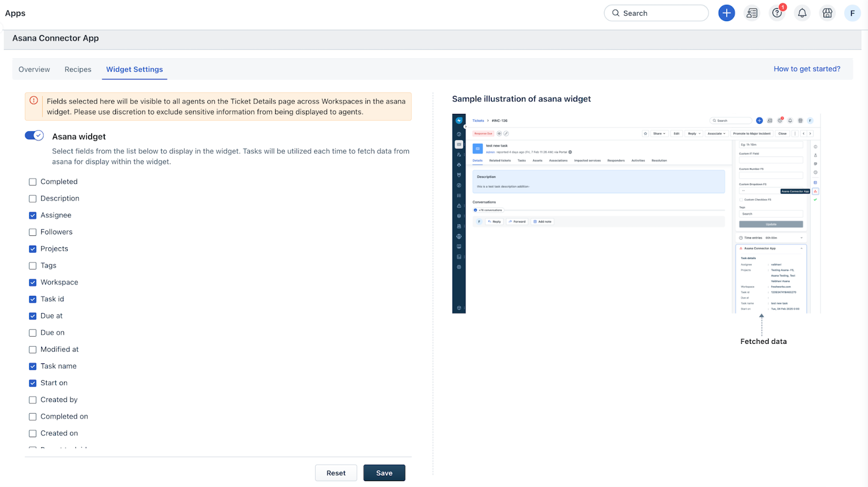The image size is (868, 487).
Task: Click the Fetched data caption
Action: [763, 342]
